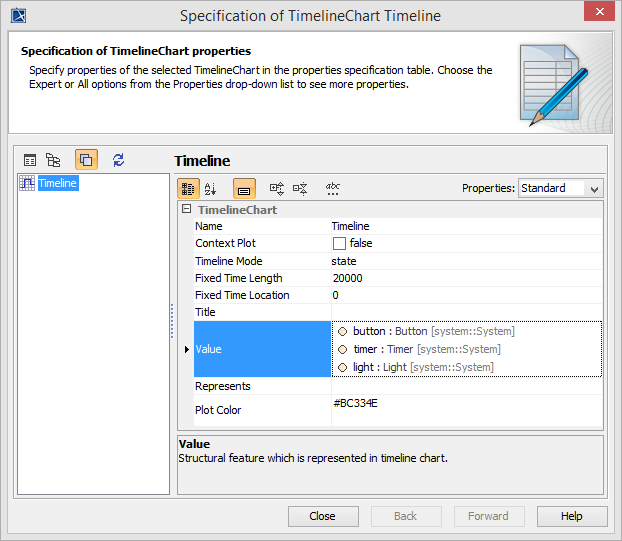The width and height of the screenshot is (622, 541).
Task: Click the circle icon beside timer : Timer
Action: click(x=342, y=349)
